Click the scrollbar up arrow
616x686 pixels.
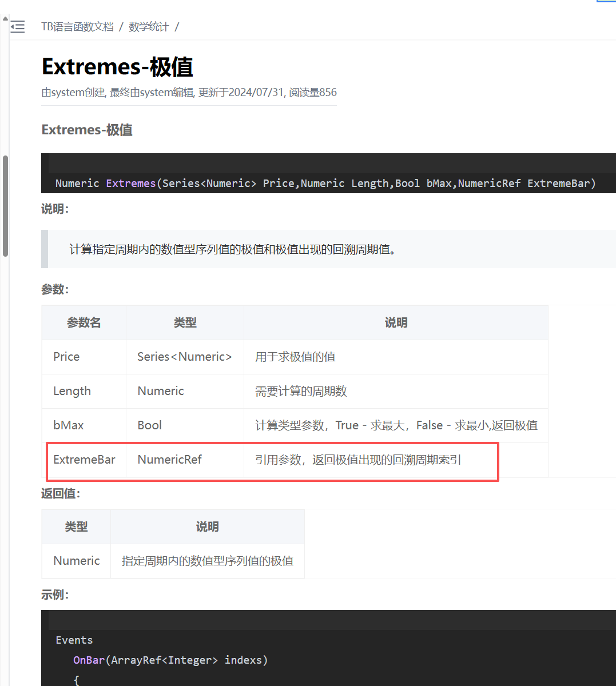5,19
